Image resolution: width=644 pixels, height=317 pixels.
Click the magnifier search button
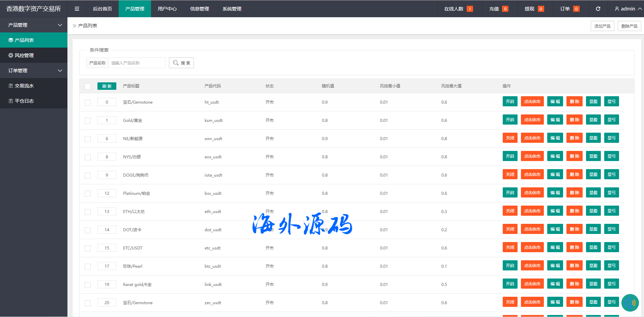[x=181, y=63]
